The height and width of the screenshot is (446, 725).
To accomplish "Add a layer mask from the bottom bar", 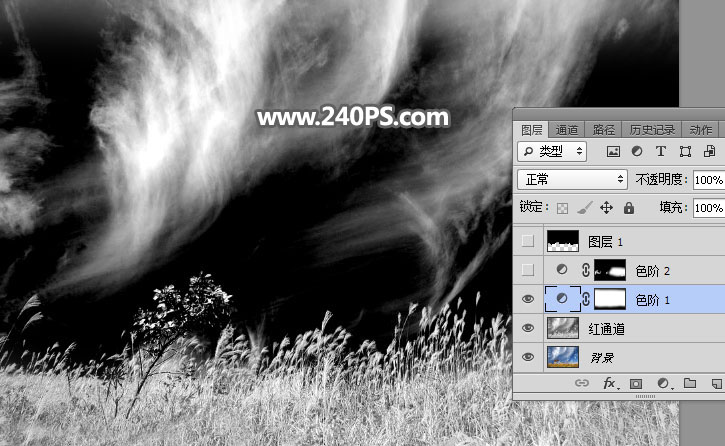I will click(x=635, y=383).
